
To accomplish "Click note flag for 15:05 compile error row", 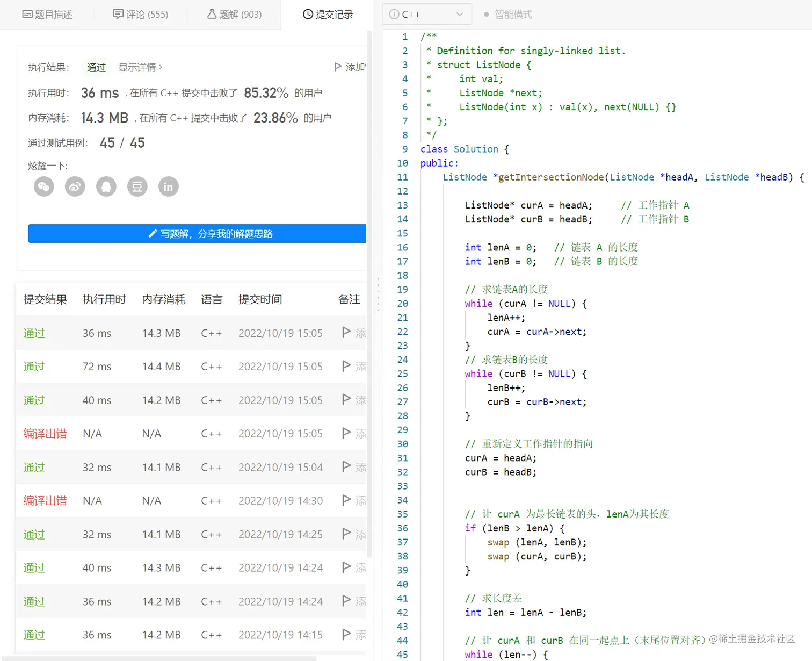I will [346, 433].
